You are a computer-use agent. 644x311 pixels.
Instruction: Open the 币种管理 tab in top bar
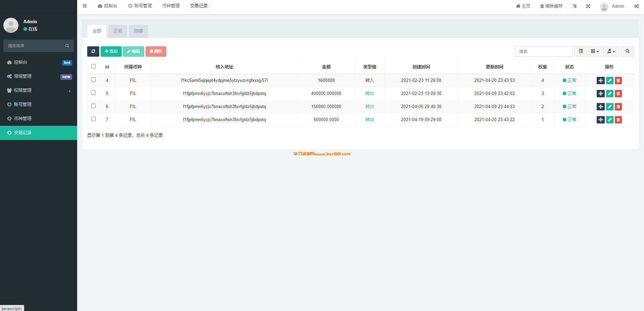(171, 6)
